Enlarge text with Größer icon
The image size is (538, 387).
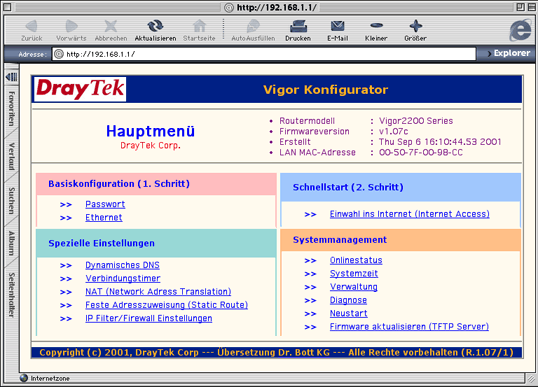tap(416, 26)
